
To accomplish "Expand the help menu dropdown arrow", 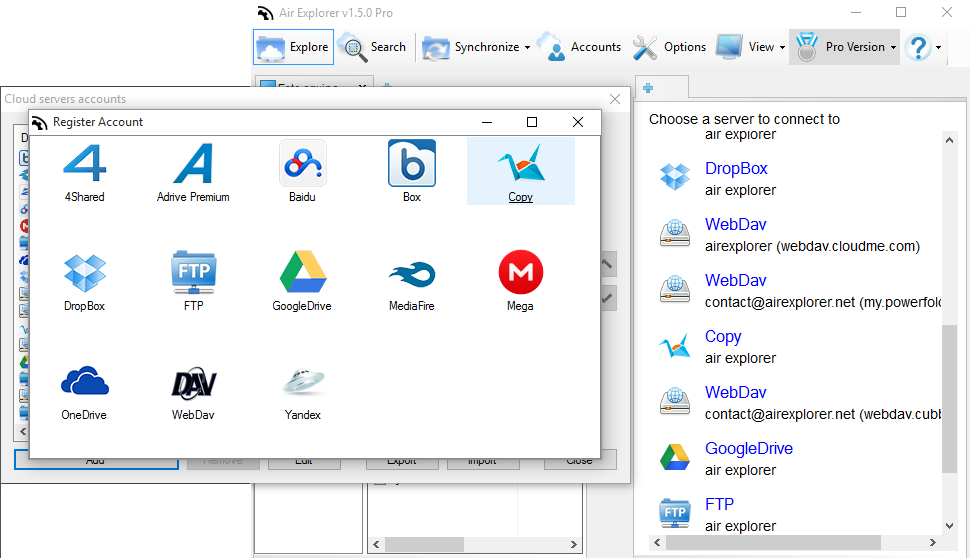I will [938, 48].
